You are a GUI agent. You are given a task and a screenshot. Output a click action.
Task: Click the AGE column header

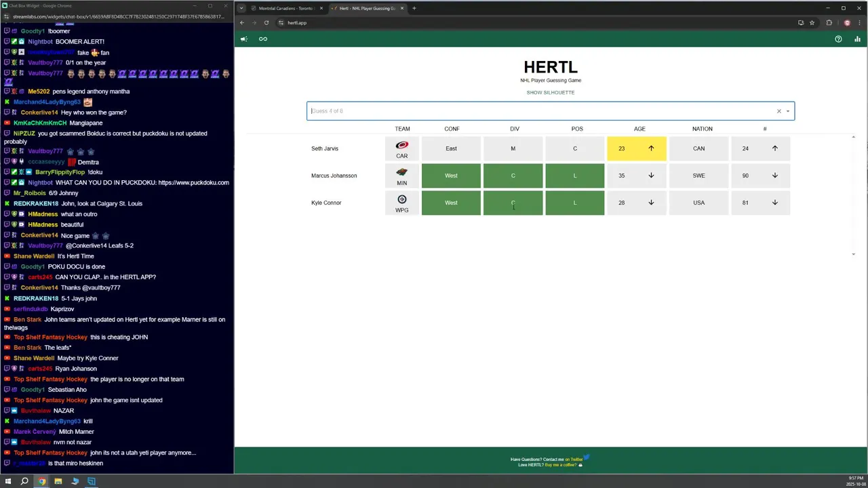click(x=639, y=129)
